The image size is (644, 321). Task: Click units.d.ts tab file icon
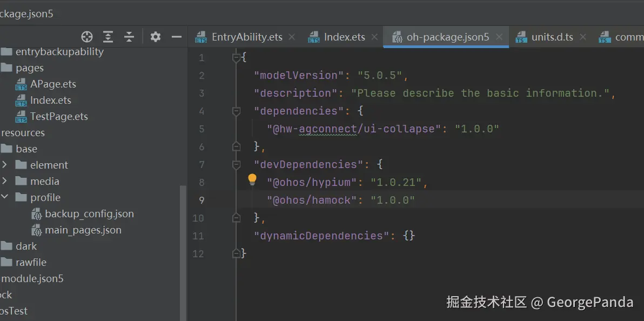pos(521,37)
